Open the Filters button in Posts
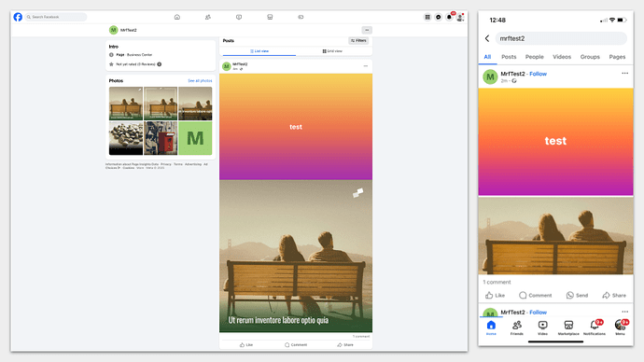The width and height of the screenshot is (644, 362). 358,41
